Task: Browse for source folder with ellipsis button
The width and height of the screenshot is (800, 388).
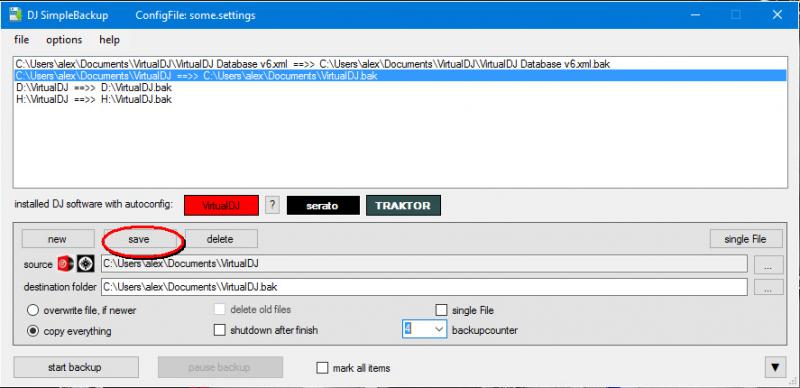Action: [768, 264]
